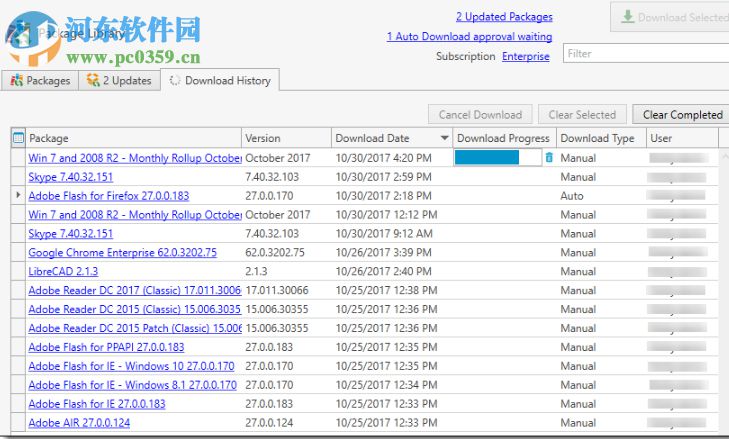Image resolution: width=729 pixels, height=439 pixels.
Task: Click the column chooser icon in table header
Action: [x=18, y=138]
